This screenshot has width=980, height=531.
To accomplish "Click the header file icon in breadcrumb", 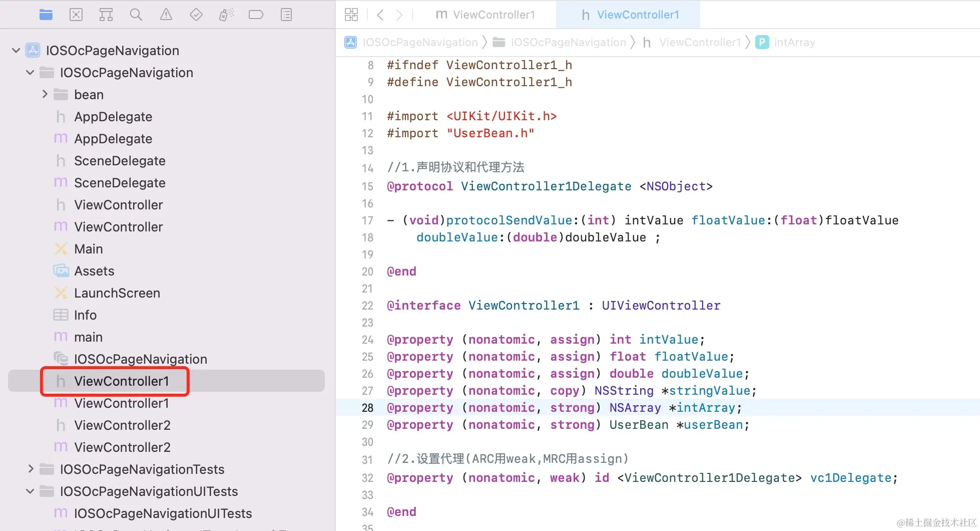I will (647, 43).
